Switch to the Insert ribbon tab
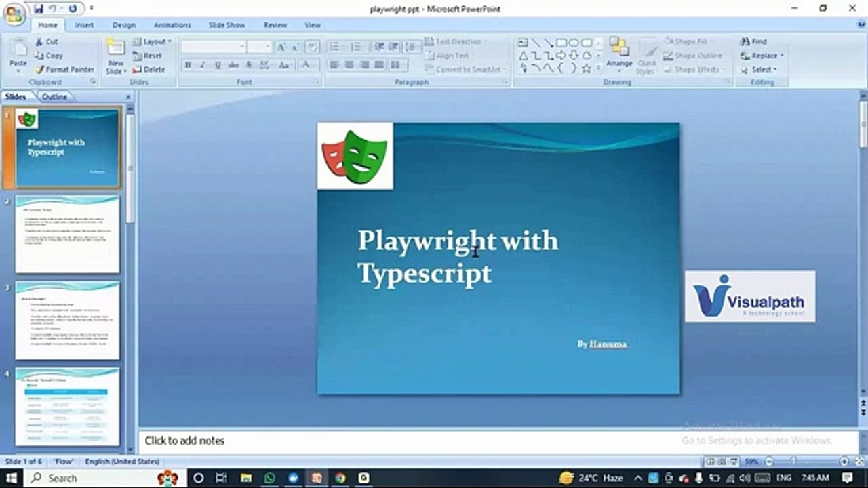This screenshot has height=488, width=868. pos(84,25)
